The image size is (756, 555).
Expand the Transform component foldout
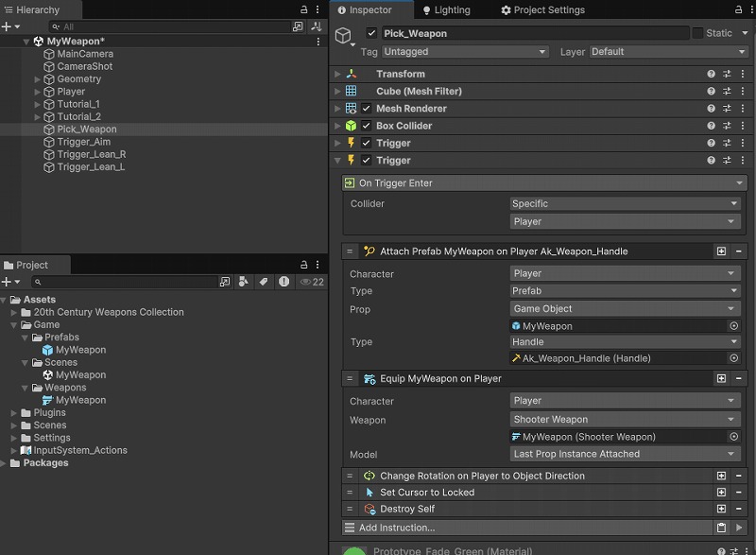click(x=337, y=74)
